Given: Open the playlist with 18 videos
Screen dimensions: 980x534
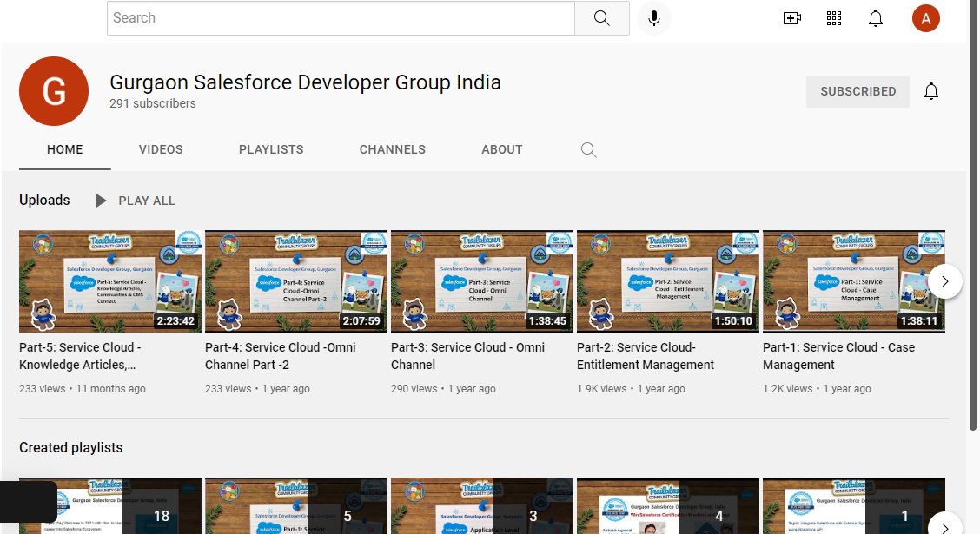Looking at the screenshot, I should point(110,506).
